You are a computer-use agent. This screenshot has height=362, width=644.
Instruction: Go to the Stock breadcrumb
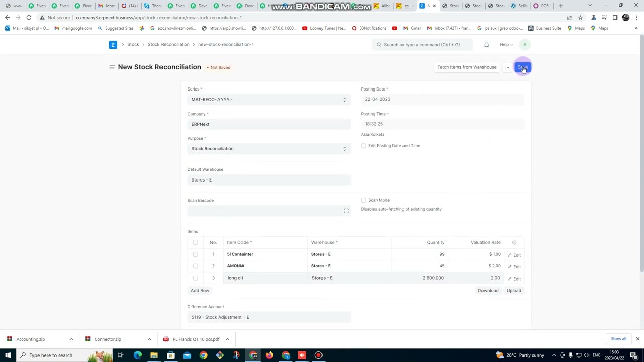133,45
